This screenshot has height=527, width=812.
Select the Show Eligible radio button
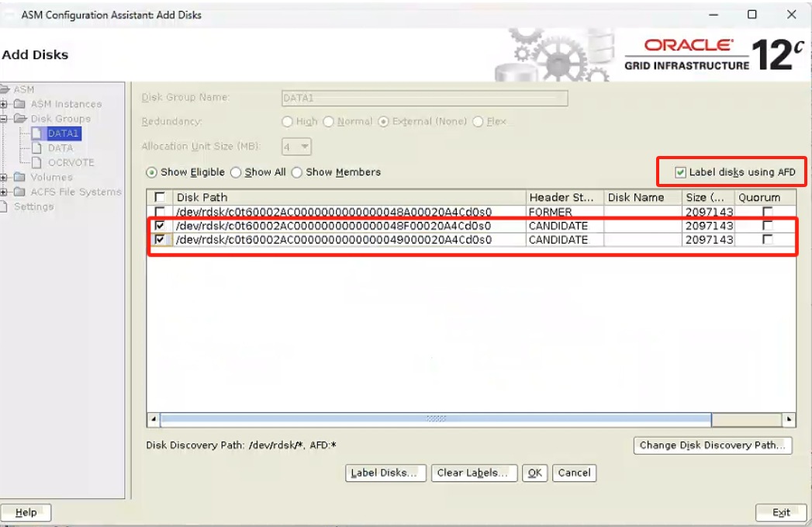pyautogui.click(x=152, y=172)
